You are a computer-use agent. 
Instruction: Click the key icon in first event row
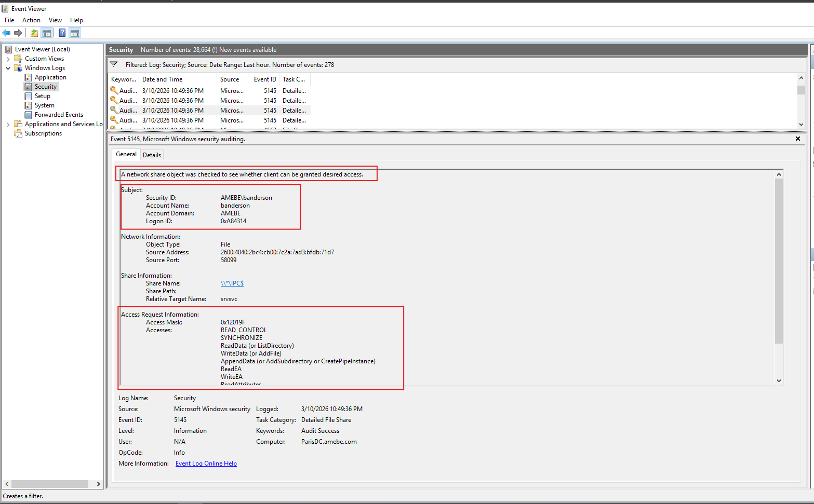tap(114, 91)
